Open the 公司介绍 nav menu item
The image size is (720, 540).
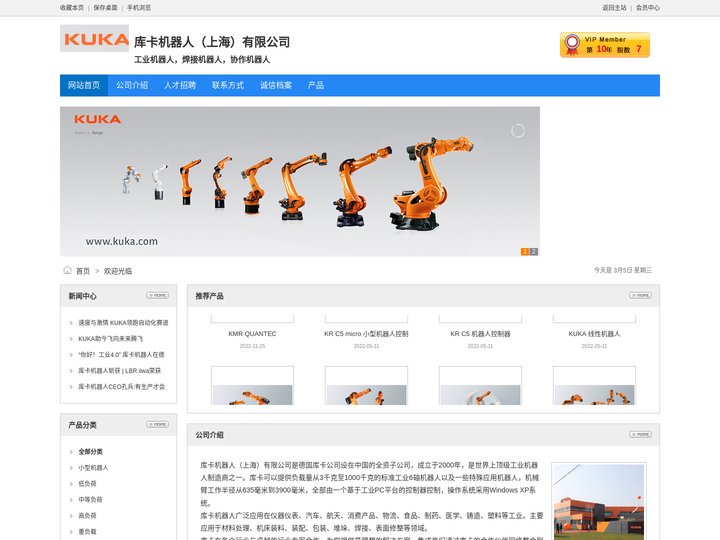pyautogui.click(x=132, y=85)
